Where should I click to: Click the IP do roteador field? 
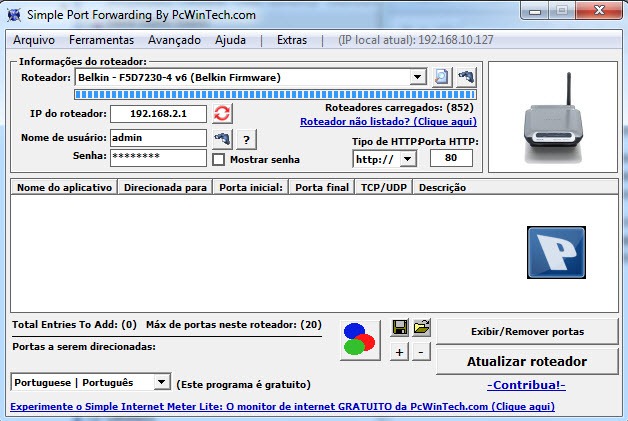158,114
